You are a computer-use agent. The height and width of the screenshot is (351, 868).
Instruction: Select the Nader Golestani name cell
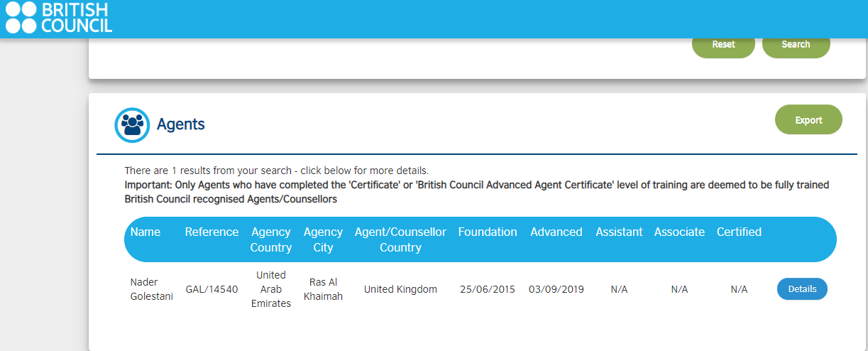[x=151, y=289]
